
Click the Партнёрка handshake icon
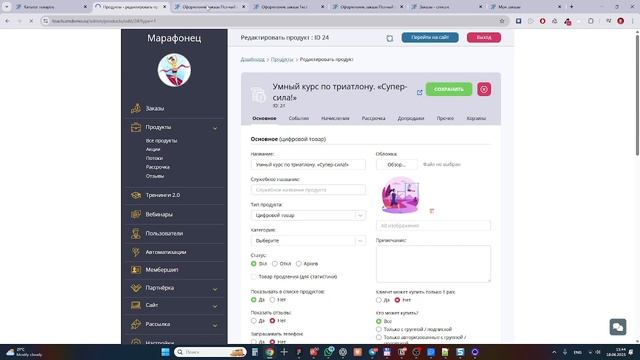pos(136,288)
